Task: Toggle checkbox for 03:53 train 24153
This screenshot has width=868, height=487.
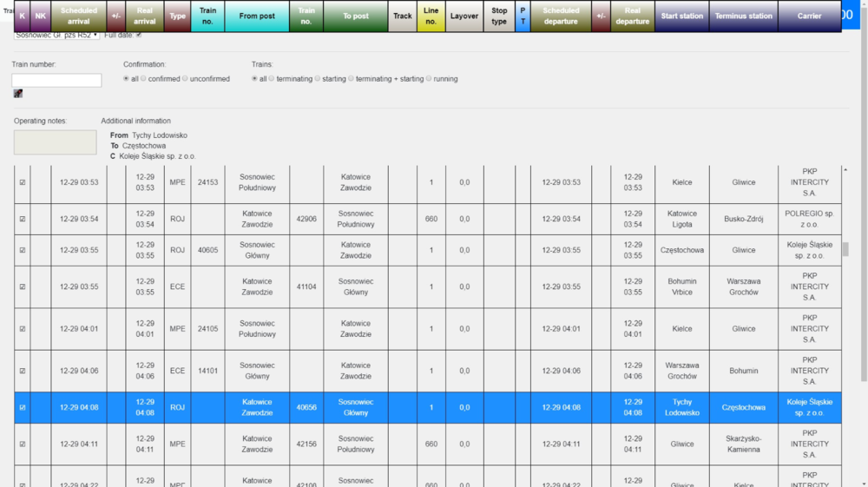Action: coord(23,182)
